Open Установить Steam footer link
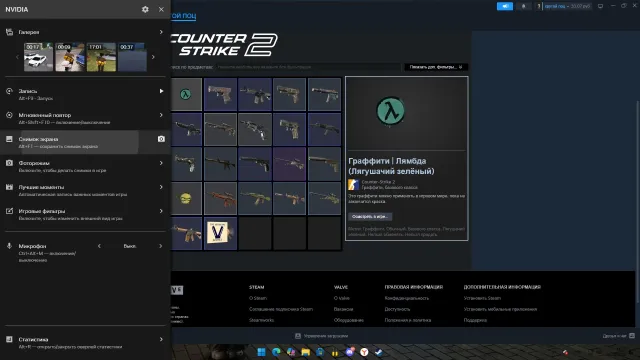 (x=482, y=298)
